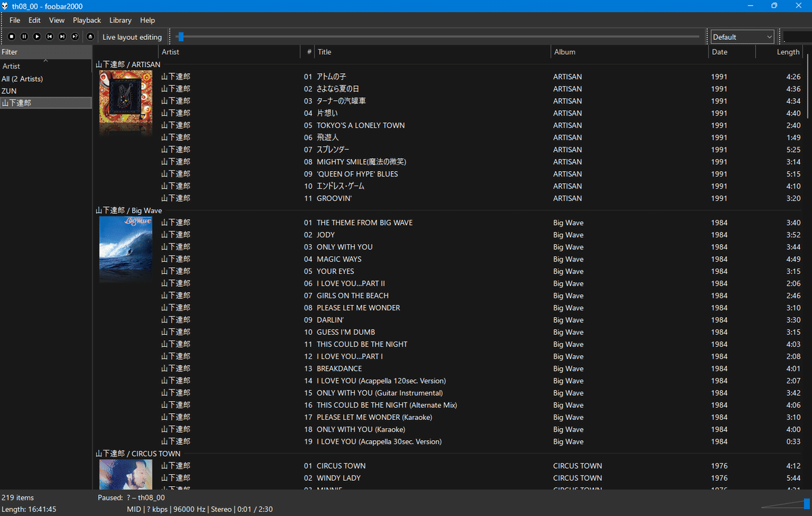Select All (2 Artists) in filter
Viewport: 812px width, 516px height.
[x=46, y=78]
